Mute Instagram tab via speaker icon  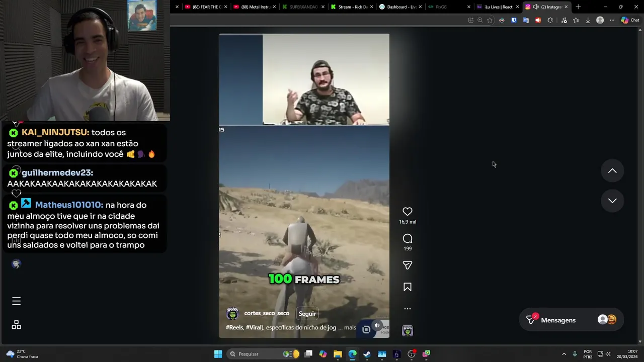[x=536, y=7]
